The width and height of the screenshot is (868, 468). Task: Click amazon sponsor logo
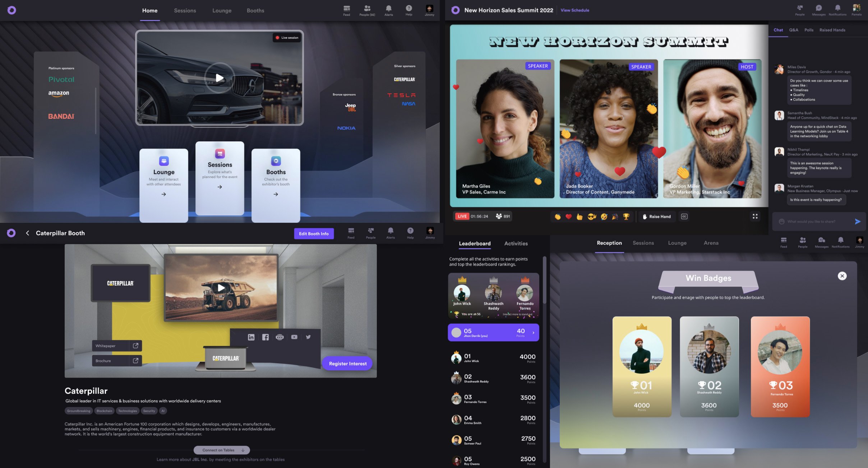[x=59, y=93]
